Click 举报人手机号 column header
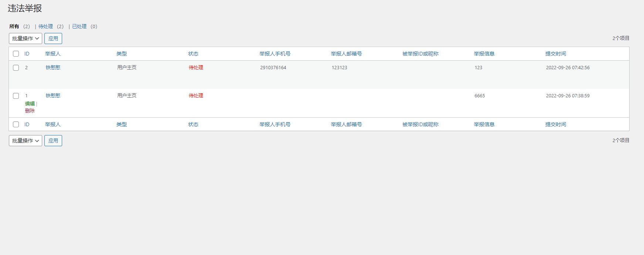 275,54
